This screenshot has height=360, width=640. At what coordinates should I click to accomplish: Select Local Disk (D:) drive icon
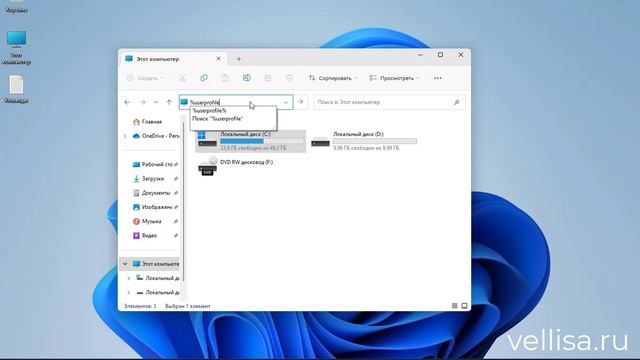(x=320, y=141)
